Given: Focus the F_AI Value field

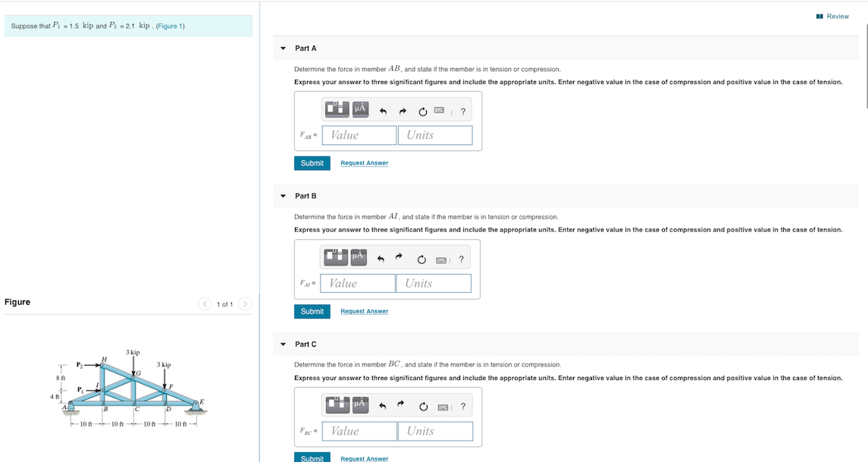Looking at the screenshot, I should [x=358, y=283].
